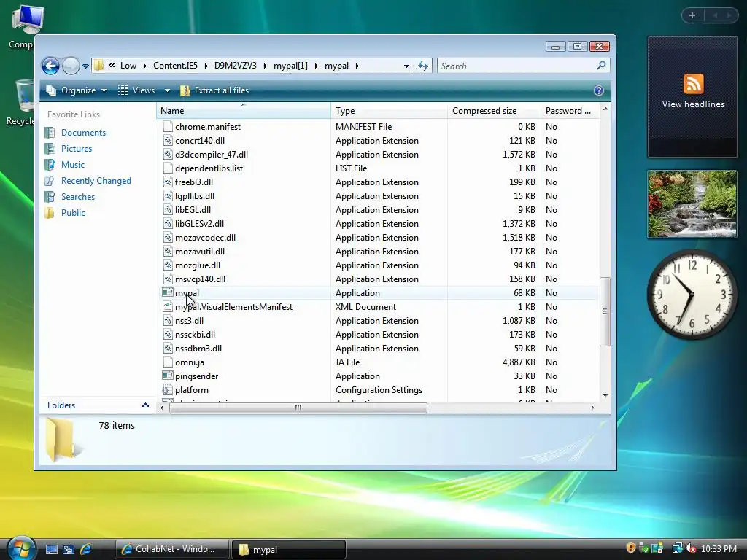Open the Music favorite link
Viewport: 747px width, 560px height.
point(72,165)
